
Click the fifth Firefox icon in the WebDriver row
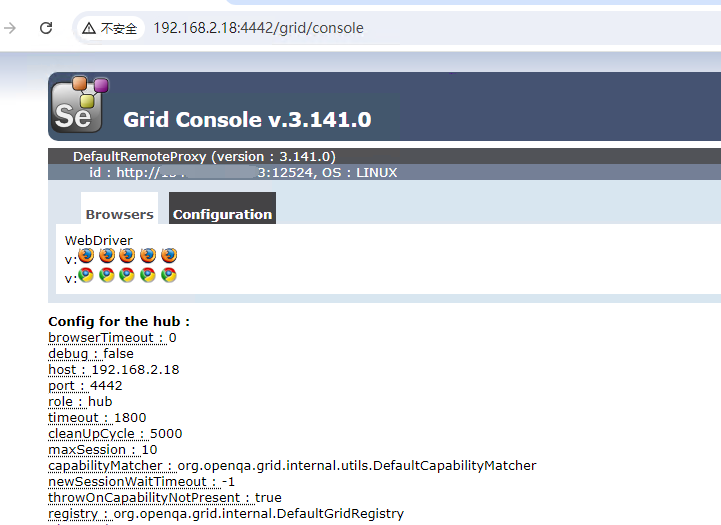click(x=169, y=255)
